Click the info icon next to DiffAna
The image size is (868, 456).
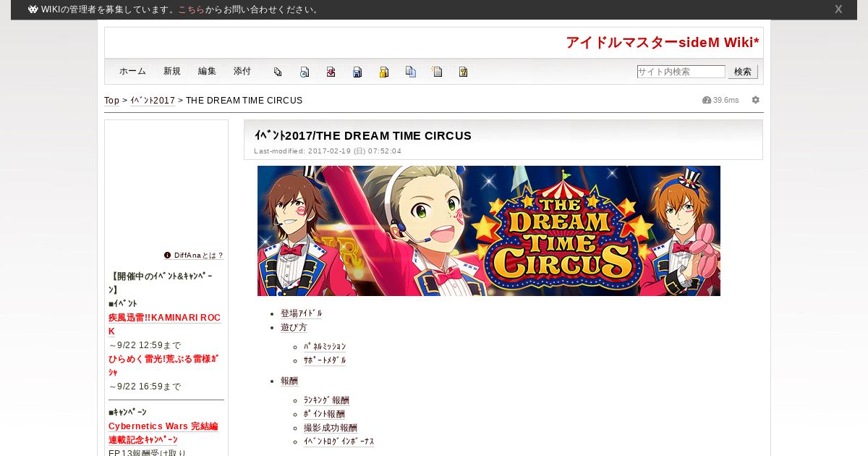[x=168, y=255]
